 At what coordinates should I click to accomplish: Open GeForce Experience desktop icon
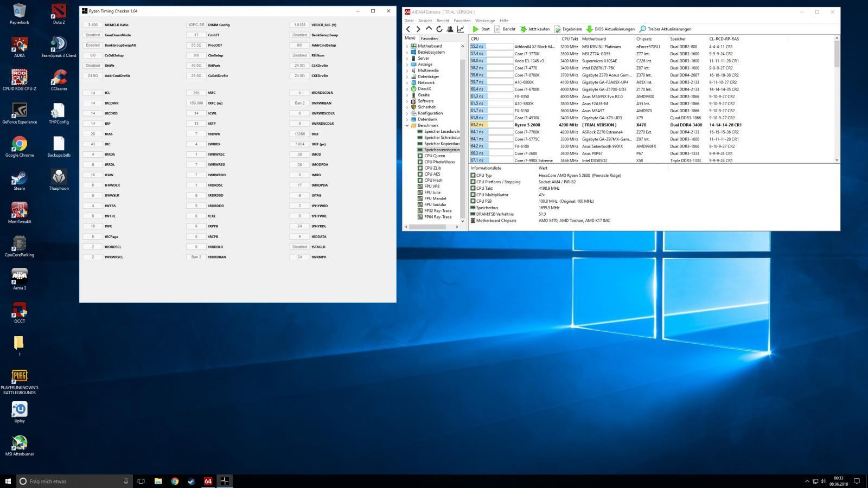(20, 113)
